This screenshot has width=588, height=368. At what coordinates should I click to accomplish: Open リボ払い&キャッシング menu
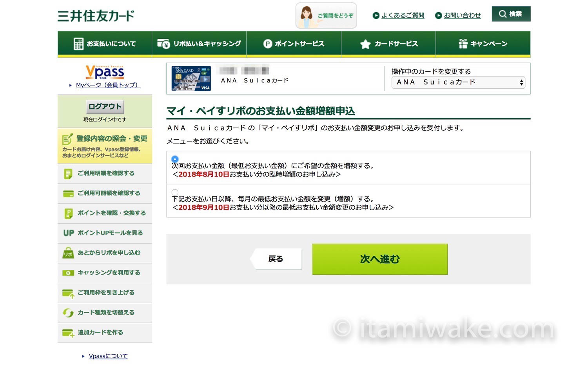(x=199, y=44)
